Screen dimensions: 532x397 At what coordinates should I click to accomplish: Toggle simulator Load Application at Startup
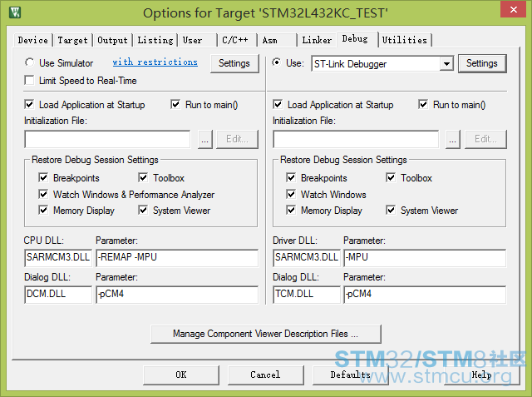pos(30,104)
